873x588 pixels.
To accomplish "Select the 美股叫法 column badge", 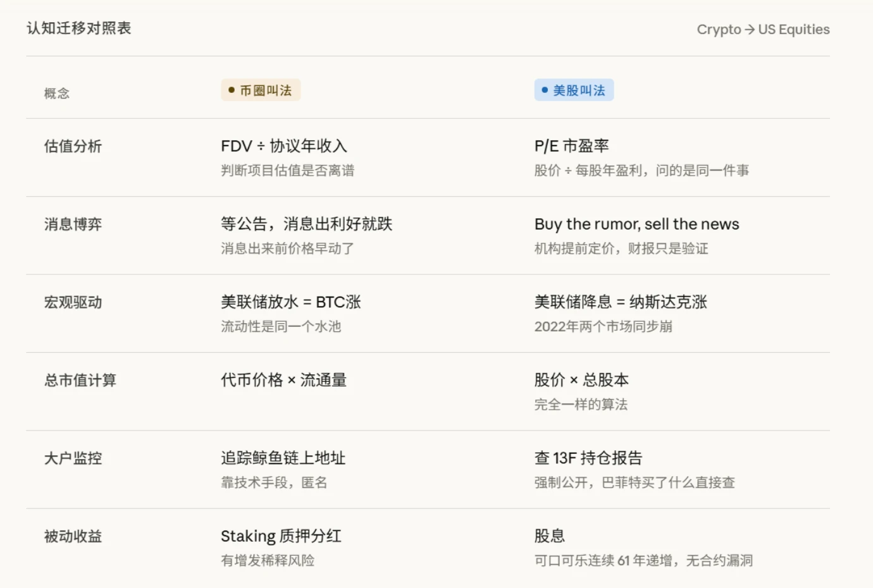I will pos(574,90).
